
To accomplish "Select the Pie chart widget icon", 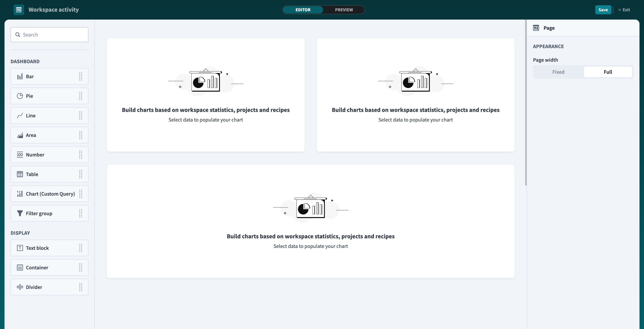I will point(20,96).
